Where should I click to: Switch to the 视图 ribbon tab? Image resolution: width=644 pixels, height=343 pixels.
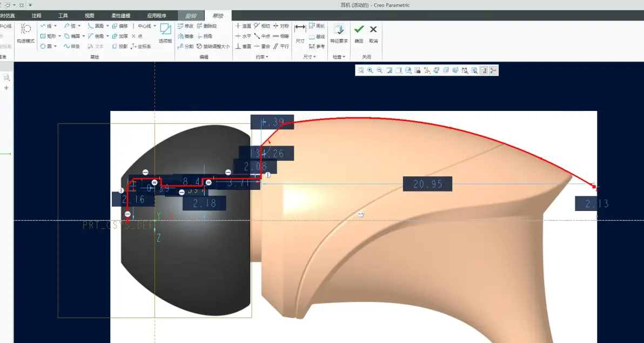90,16
